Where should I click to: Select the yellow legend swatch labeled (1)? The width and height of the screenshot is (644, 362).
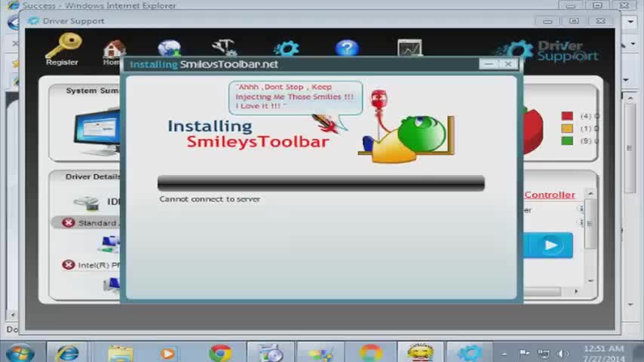[x=567, y=128]
